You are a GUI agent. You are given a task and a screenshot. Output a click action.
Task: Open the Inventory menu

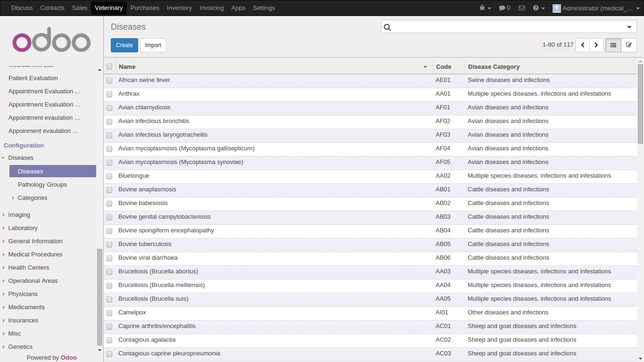point(179,8)
